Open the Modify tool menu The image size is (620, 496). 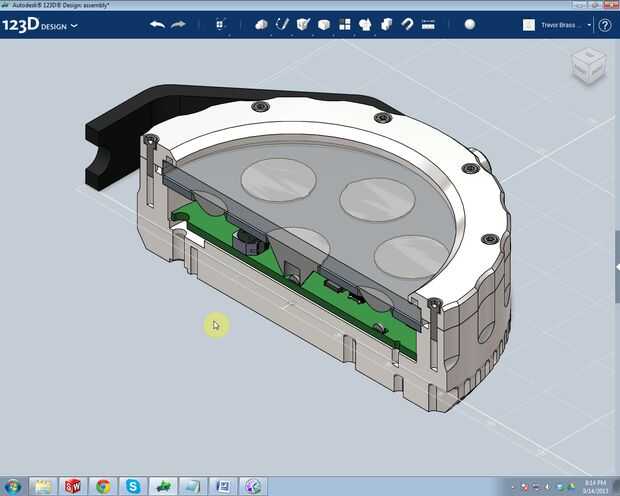pyautogui.click(x=324, y=25)
